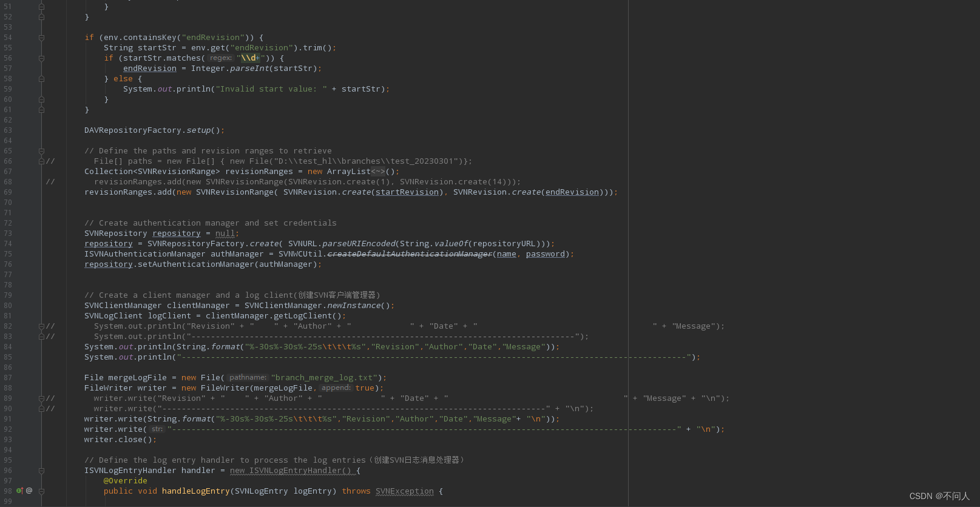Click the 'Define the log entry handler' comment
The image size is (980, 507).
coord(274,460)
